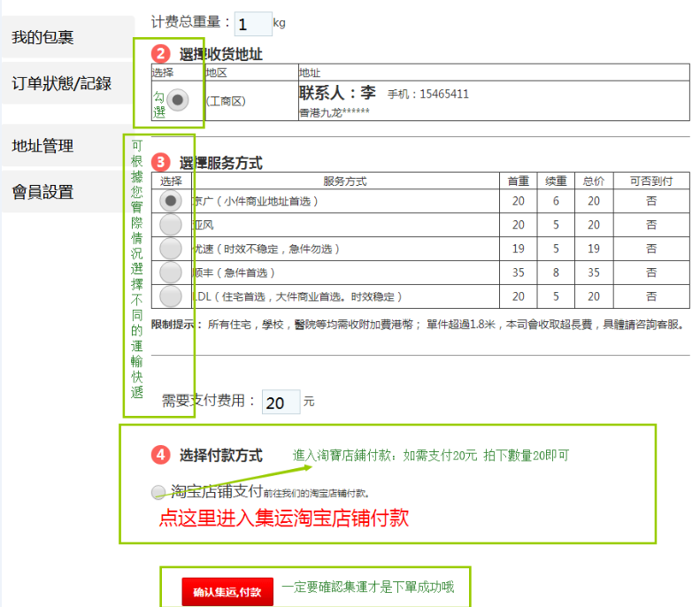Click the 总价 column header

594,181
